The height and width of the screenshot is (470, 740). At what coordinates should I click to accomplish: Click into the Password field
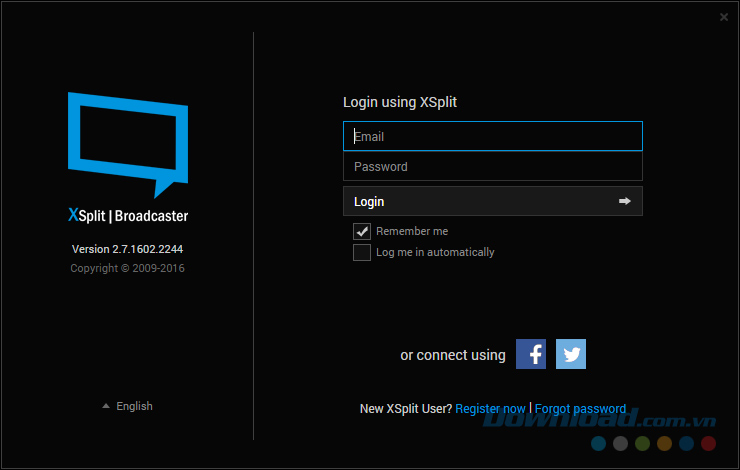[493, 166]
